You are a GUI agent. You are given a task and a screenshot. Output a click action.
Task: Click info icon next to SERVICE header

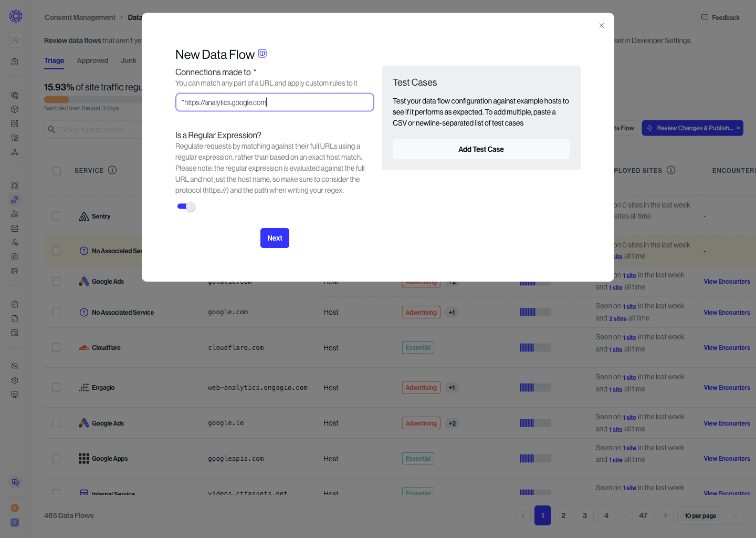(112, 170)
